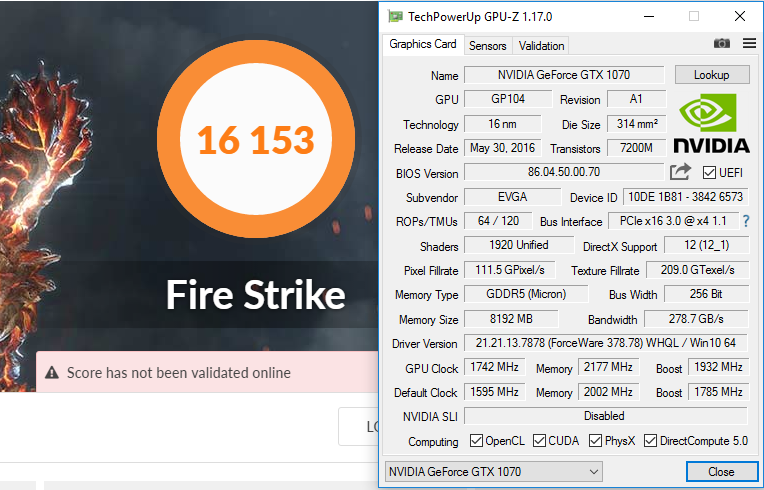Toggle the PhysX checkbox
764x490 pixels.
(595, 441)
